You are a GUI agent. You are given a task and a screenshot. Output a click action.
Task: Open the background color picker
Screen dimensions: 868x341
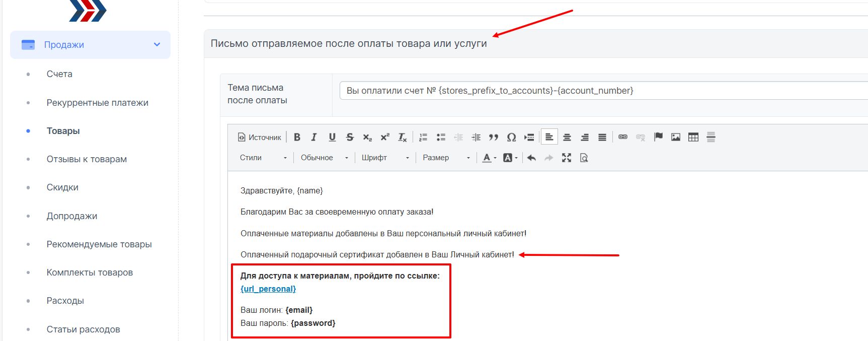point(510,158)
